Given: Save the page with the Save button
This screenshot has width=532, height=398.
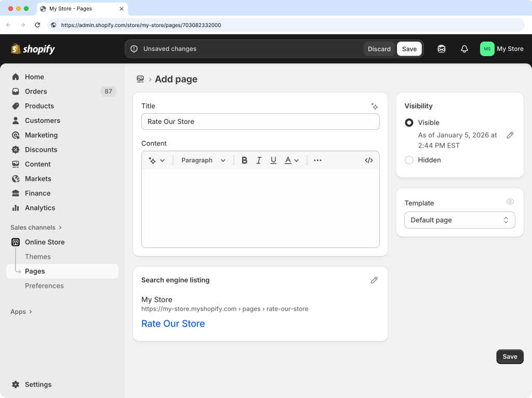Looking at the screenshot, I should (509, 356).
